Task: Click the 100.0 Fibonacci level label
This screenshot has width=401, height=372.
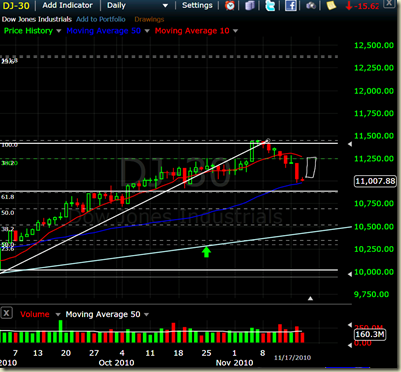Action: (10, 145)
